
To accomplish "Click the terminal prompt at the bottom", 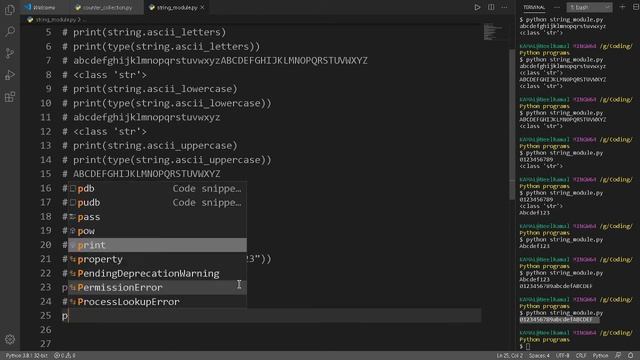I will [x=524, y=347].
